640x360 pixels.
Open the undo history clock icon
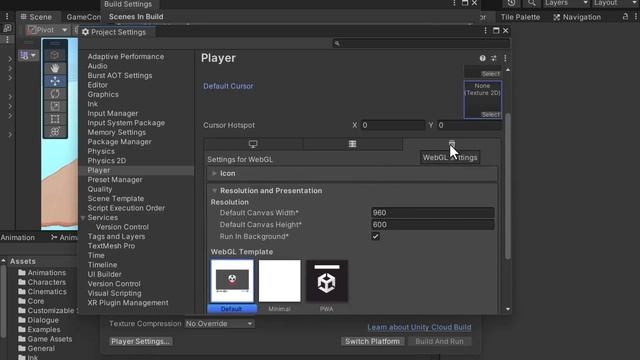coord(511,3)
